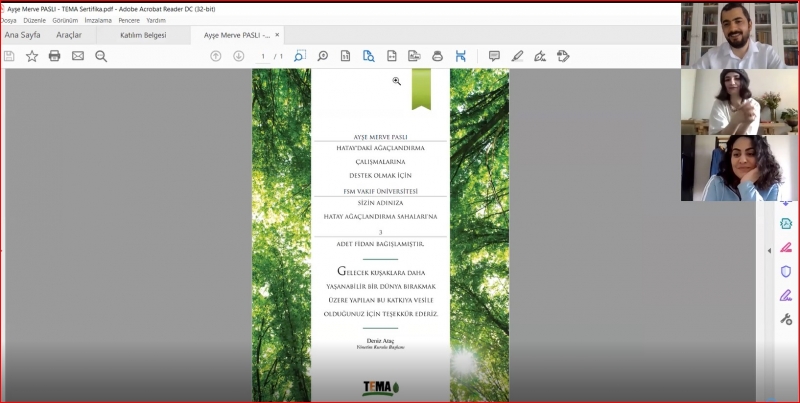This screenshot has width=800, height=403.
Task: Go to Ana Sayfa tab
Action: [22, 35]
